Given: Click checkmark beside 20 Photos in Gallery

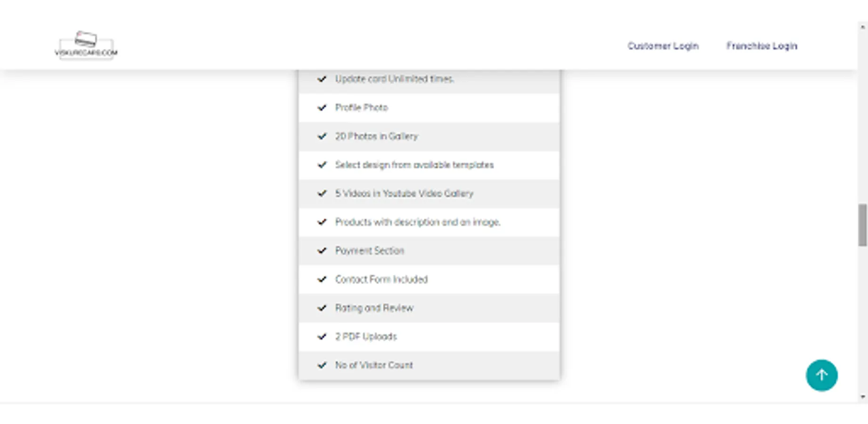Looking at the screenshot, I should point(322,137).
